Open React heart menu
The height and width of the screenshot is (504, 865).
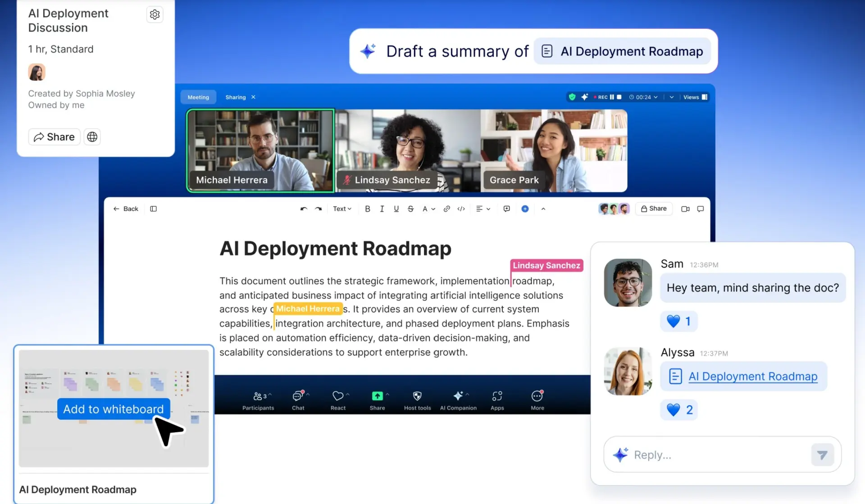[338, 400]
